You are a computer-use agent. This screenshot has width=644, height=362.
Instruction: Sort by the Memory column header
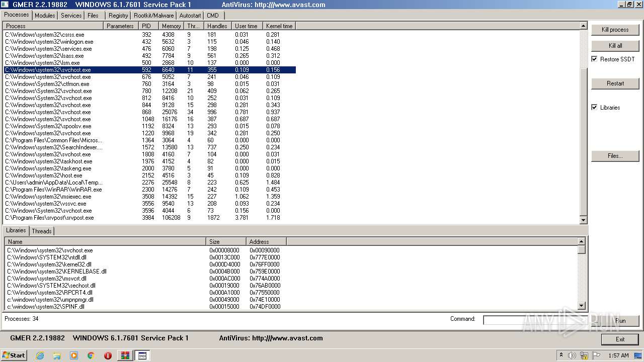(172, 26)
